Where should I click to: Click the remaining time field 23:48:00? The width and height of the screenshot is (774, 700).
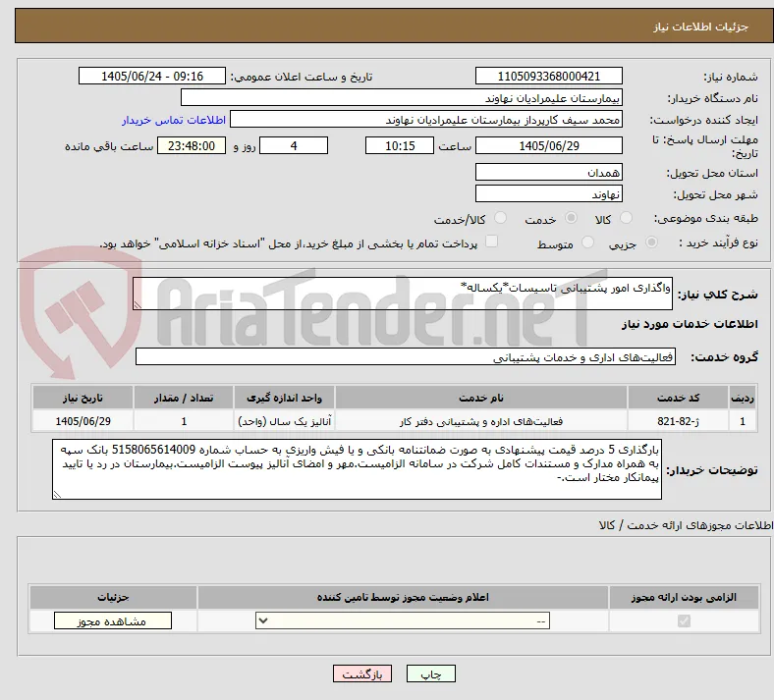pyautogui.click(x=192, y=145)
